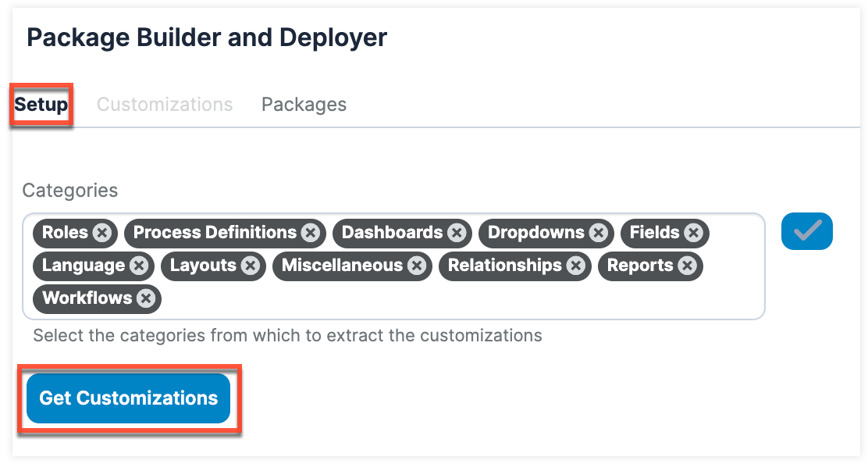The width and height of the screenshot is (868, 464).
Task: Remove the Dropdowns category tag
Action: pyautogui.click(x=599, y=233)
